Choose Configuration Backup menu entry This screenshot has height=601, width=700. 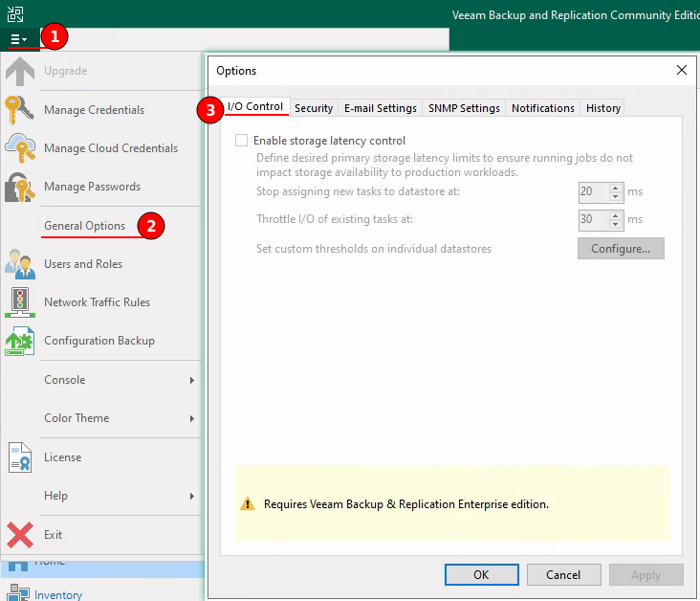tap(99, 341)
